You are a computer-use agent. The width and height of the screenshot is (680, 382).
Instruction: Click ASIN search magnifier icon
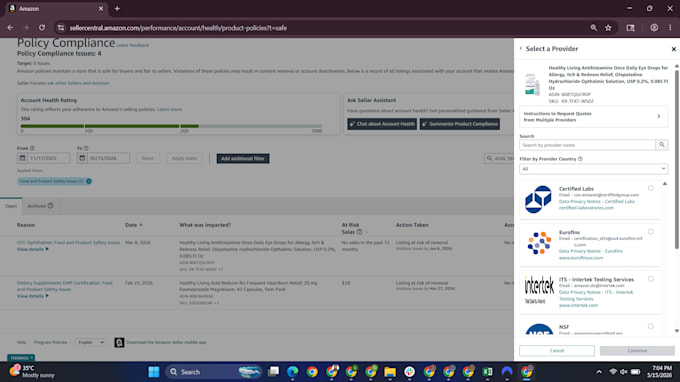[x=489, y=159]
